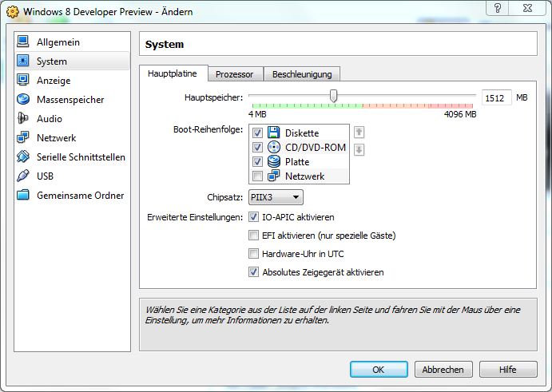
Task: Click the Diskette floppy icon in boot order
Action: point(273,133)
